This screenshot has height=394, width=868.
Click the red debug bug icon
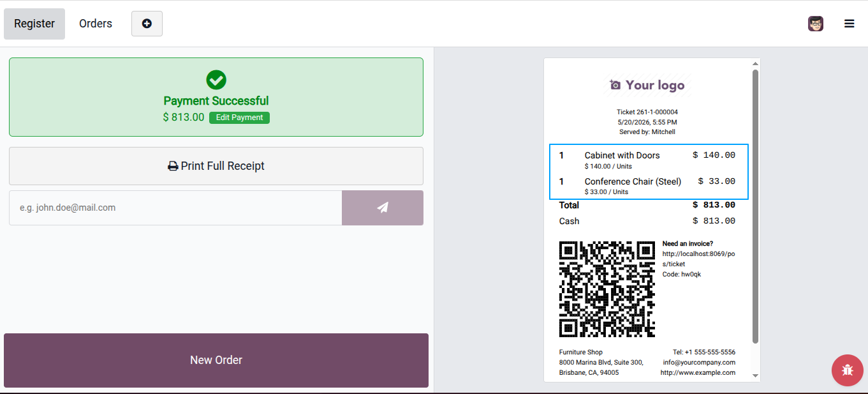pyautogui.click(x=847, y=370)
